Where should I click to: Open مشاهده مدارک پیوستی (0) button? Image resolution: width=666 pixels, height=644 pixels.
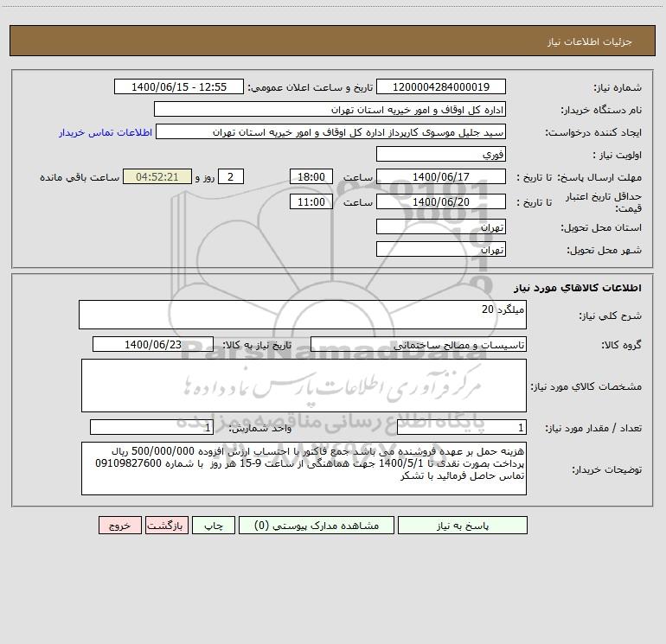point(317,525)
